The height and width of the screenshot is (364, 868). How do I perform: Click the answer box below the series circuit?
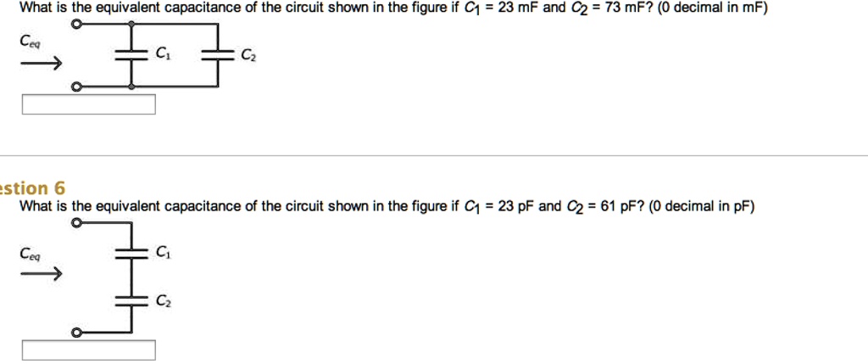[x=89, y=350]
